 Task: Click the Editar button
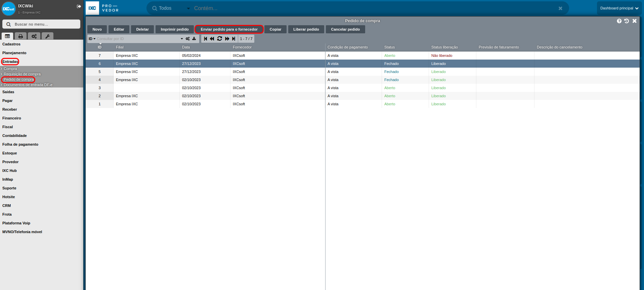click(x=119, y=29)
